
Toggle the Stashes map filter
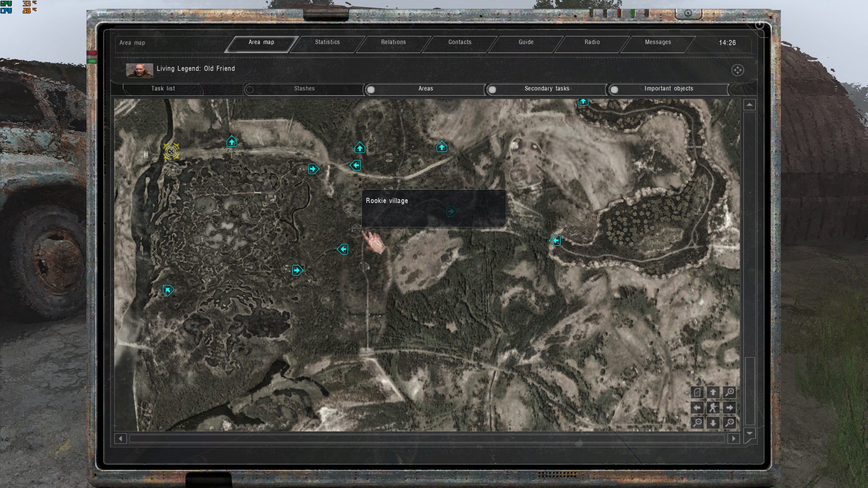[x=250, y=89]
